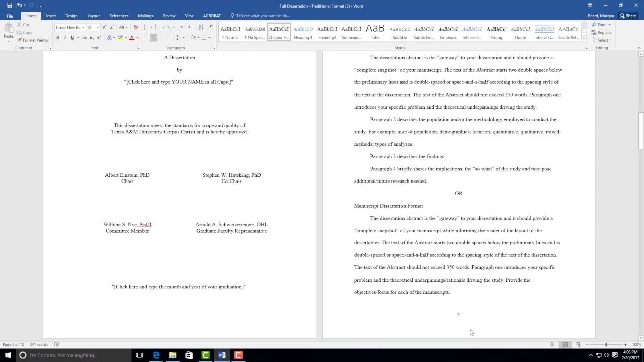This screenshot has height=362, width=644.
Task: Click the Decrease Indent icon
Action: 183,27
